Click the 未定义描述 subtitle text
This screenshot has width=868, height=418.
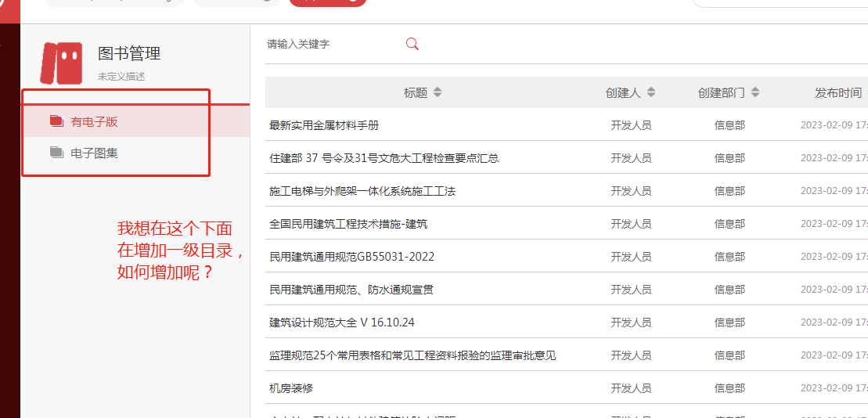(121, 77)
